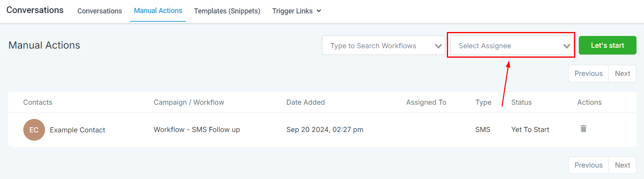Click the Status column header
The height and width of the screenshot is (179, 644).
click(x=521, y=102)
